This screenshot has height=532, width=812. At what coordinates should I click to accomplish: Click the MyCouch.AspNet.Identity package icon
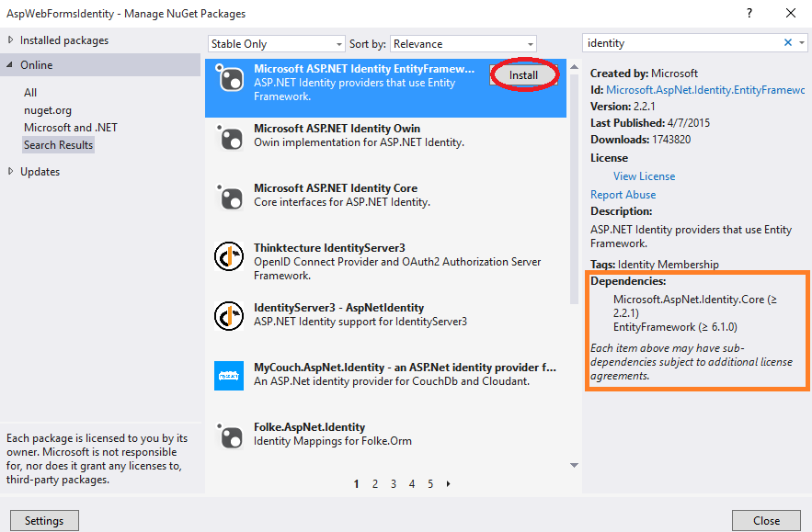pos(228,375)
